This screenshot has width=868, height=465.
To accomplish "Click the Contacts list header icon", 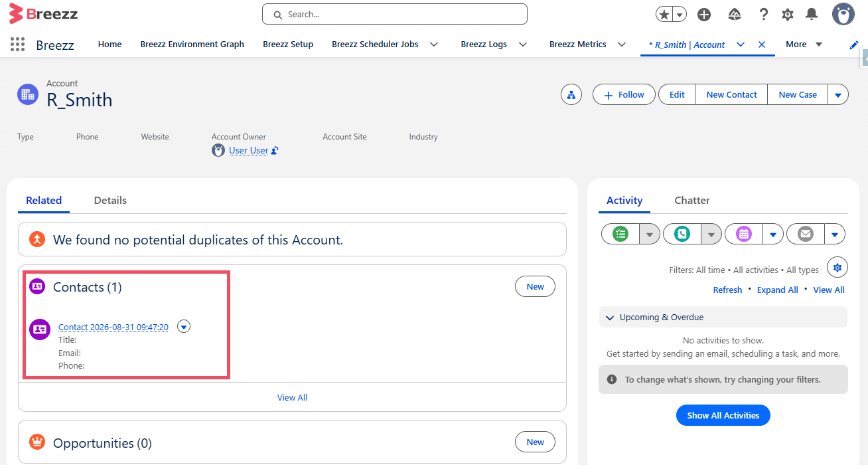I will (x=37, y=287).
